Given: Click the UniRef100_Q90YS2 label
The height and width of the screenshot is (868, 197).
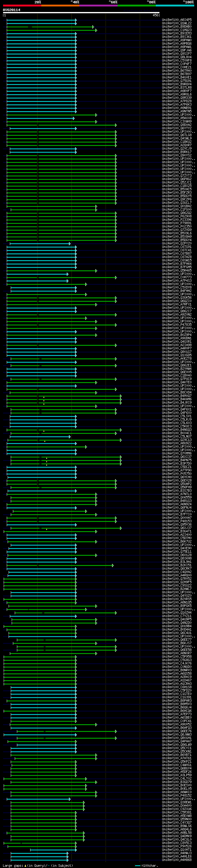Looking at the screenshot, I should click(177, 155).
